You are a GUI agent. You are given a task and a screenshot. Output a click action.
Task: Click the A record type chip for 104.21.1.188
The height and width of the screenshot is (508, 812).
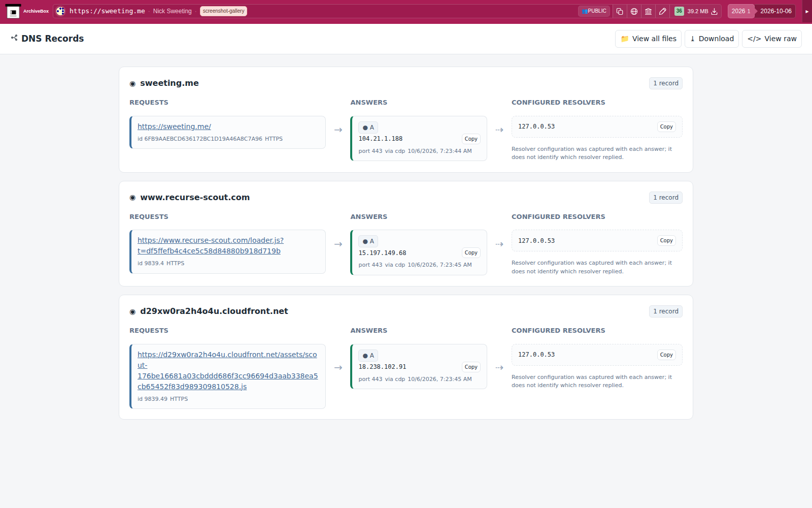coord(368,128)
